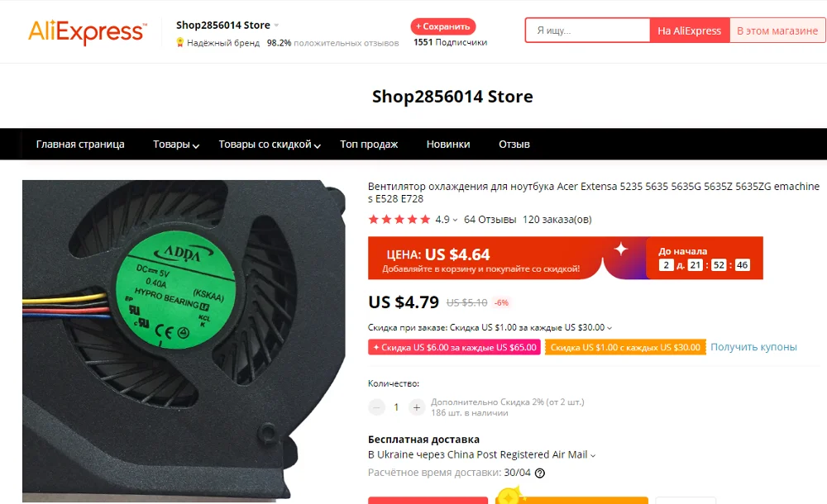This screenshot has height=504, width=827.
Task: Open the Товары со скидкой dropdown
Action: click(270, 145)
